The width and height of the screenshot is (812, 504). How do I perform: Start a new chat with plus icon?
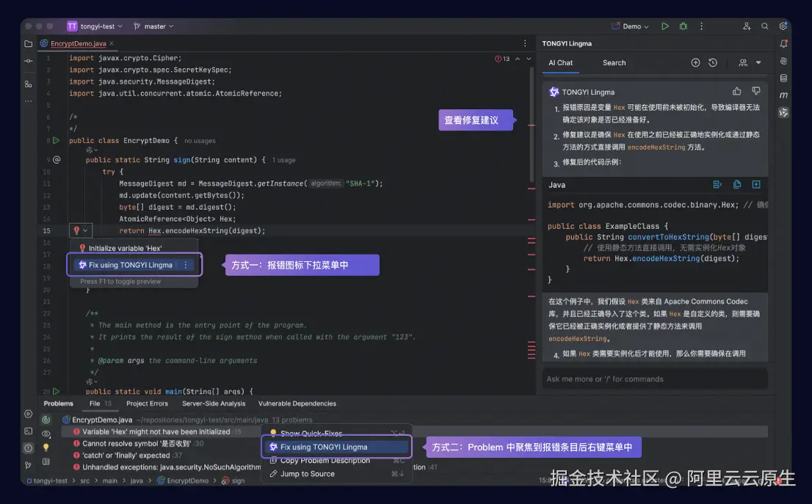[x=695, y=62]
